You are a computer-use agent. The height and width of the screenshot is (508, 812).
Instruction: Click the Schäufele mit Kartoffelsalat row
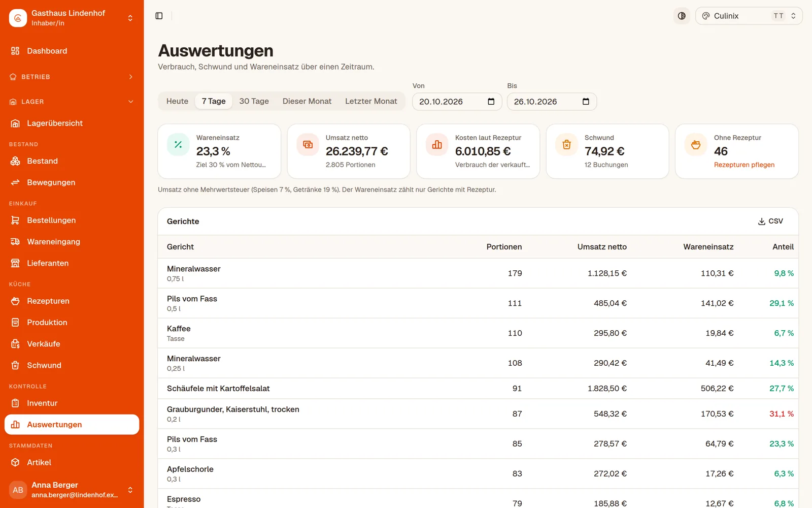coord(478,389)
